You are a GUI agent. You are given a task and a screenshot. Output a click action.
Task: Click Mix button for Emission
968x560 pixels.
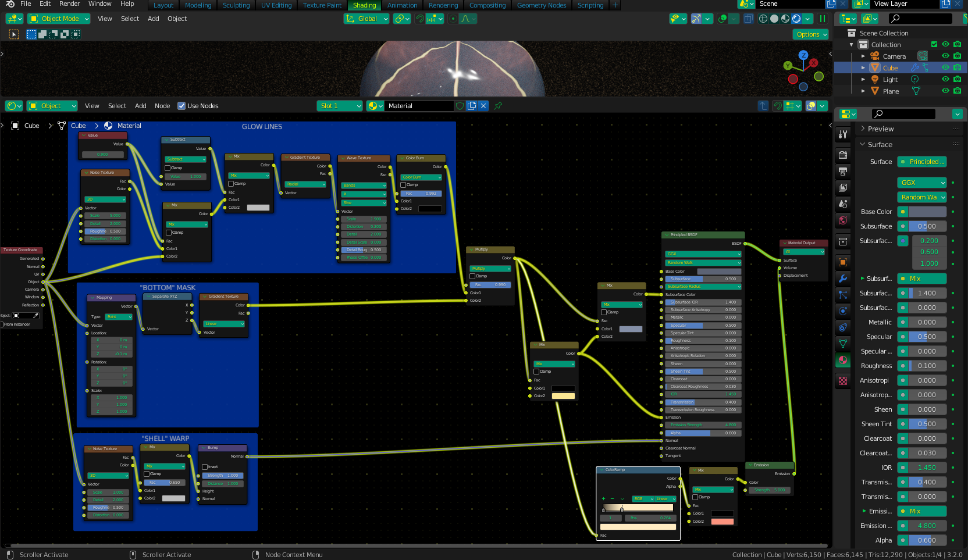click(922, 511)
